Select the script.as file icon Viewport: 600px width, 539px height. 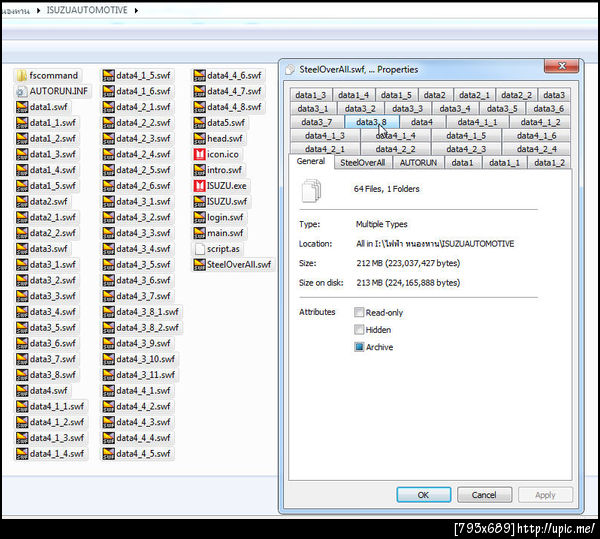click(x=199, y=249)
